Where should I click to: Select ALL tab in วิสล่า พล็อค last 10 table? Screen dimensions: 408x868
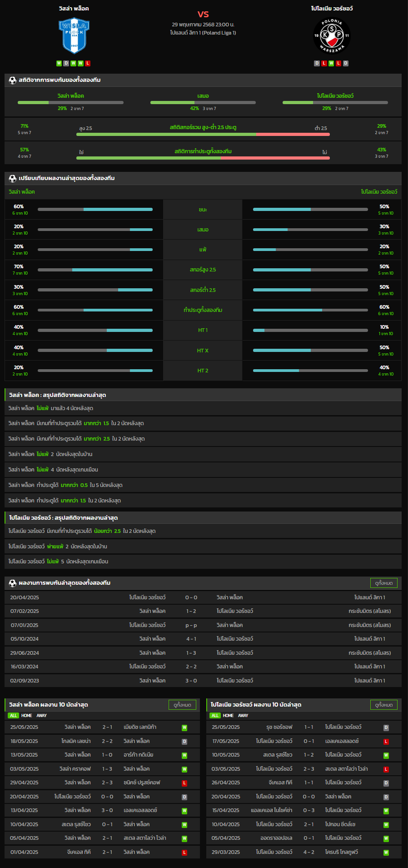tap(13, 715)
